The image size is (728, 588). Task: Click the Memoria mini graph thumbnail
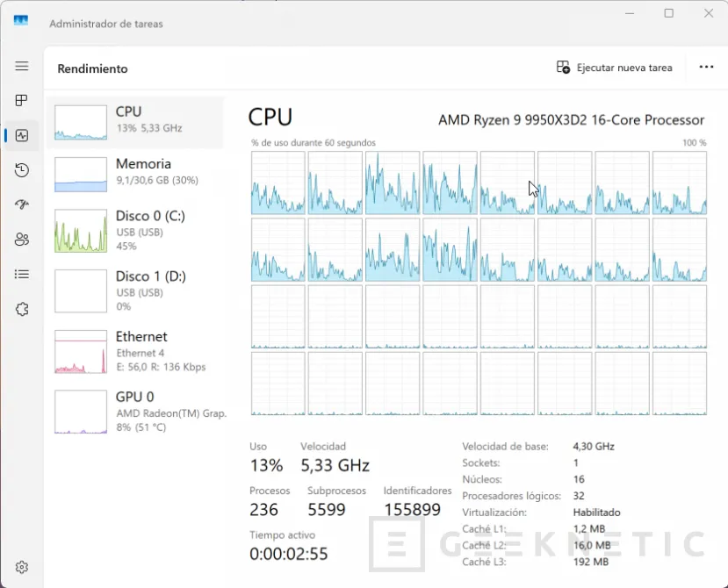(81, 175)
